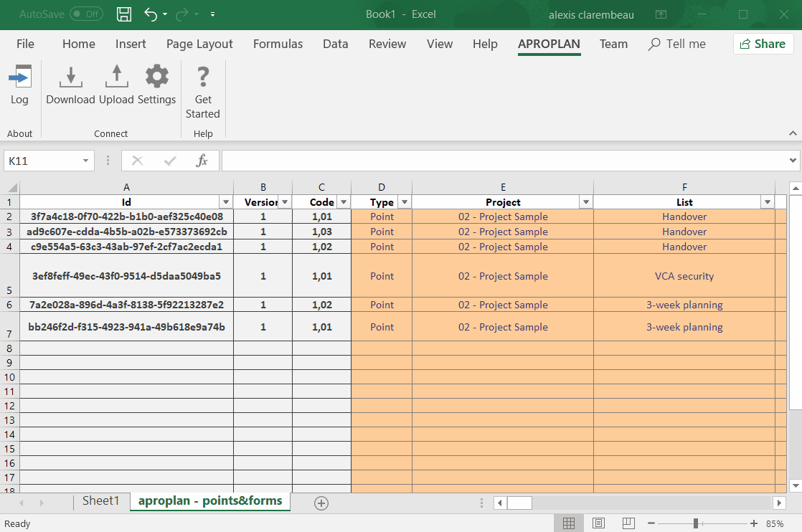Image resolution: width=802 pixels, height=532 pixels.
Task: Confirm formula entry with checkmark icon
Action: click(x=170, y=161)
